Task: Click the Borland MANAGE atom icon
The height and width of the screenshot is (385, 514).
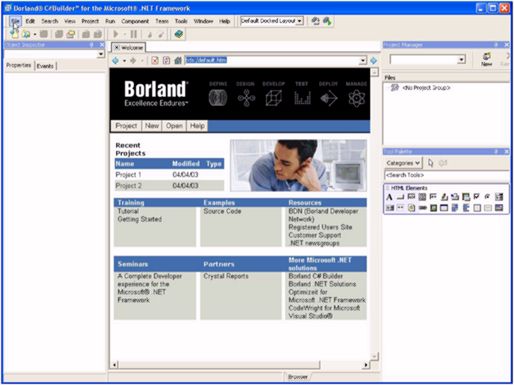Action: (356, 98)
